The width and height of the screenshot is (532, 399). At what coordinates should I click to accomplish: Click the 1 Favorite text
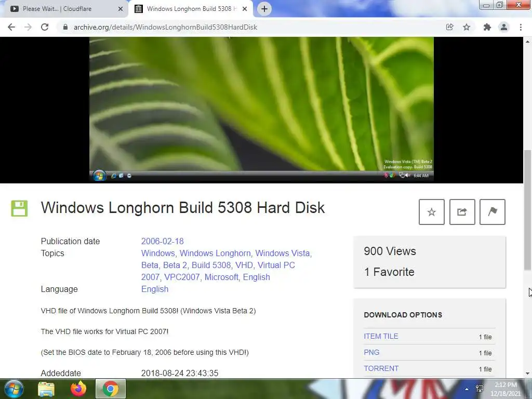pos(389,272)
